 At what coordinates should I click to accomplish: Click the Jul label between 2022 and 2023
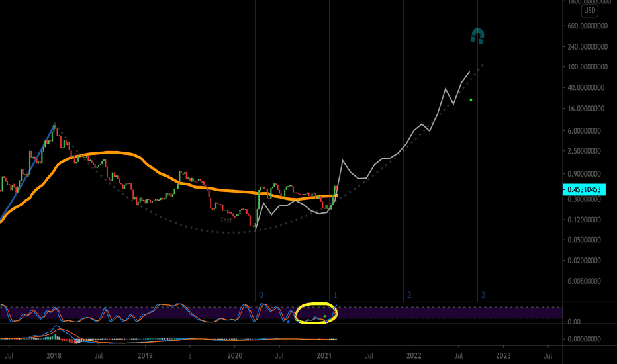458,356
